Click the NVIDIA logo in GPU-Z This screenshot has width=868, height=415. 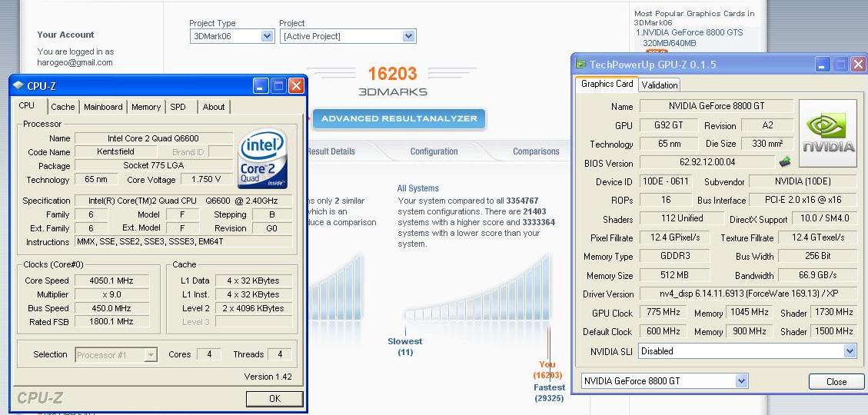click(x=828, y=134)
